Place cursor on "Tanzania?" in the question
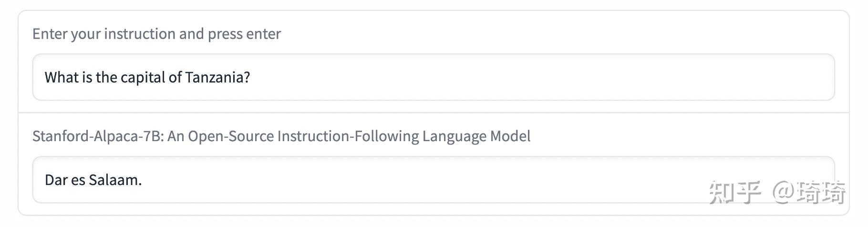Viewport: 868px width, 227px height. (217, 77)
